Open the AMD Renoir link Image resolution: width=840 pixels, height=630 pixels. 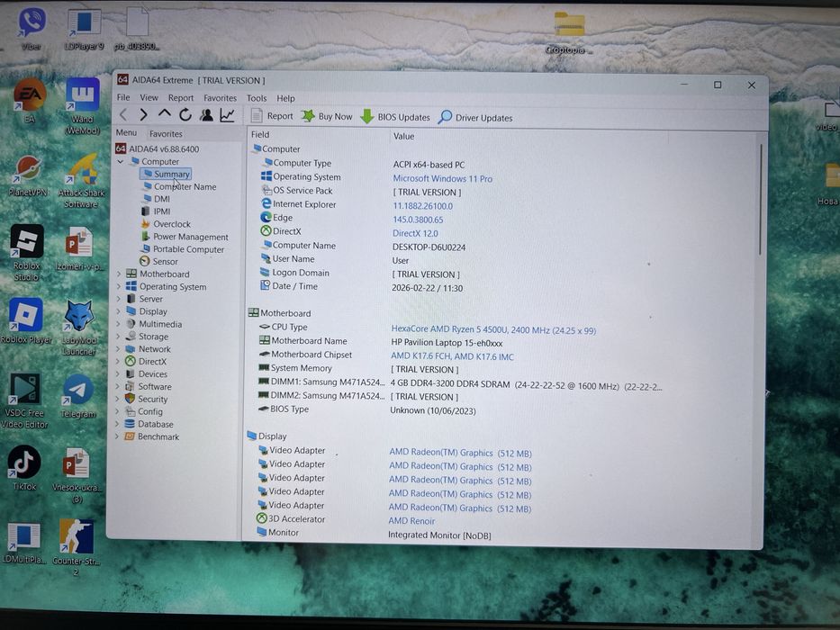point(411,521)
